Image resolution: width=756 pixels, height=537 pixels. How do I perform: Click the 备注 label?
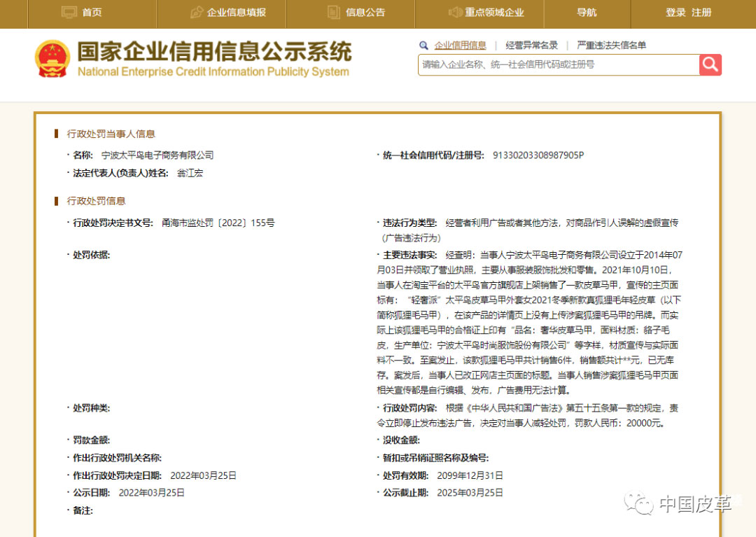pos(83,510)
